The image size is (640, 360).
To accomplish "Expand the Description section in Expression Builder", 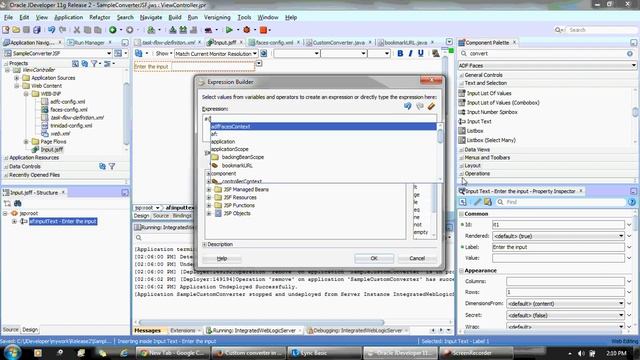I will [x=204, y=244].
